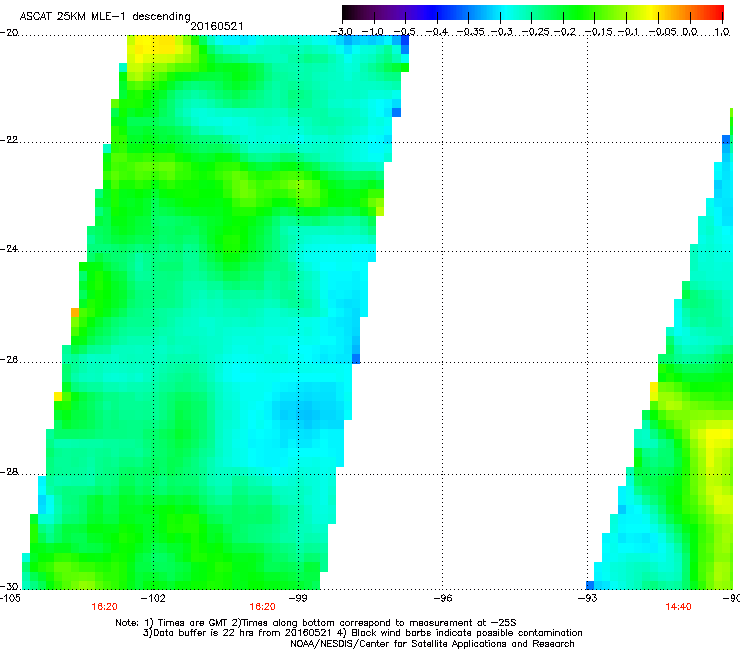Click the -0.25 color scale label
The height and width of the screenshot is (650, 740).
pos(536,32)
